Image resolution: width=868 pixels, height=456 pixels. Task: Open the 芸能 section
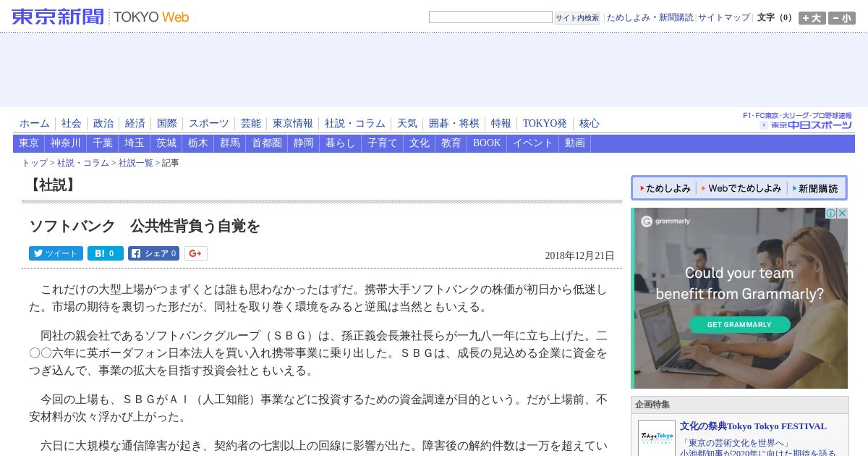click(251, 124)
